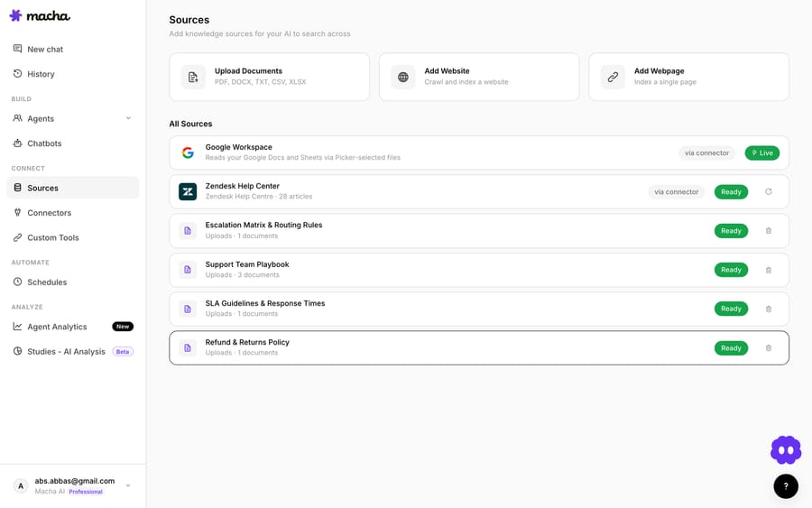Viewport: 812px width, 508px height.
Task: Click the Support Team Playbook document icon
Action: click(x=188, y=270)
